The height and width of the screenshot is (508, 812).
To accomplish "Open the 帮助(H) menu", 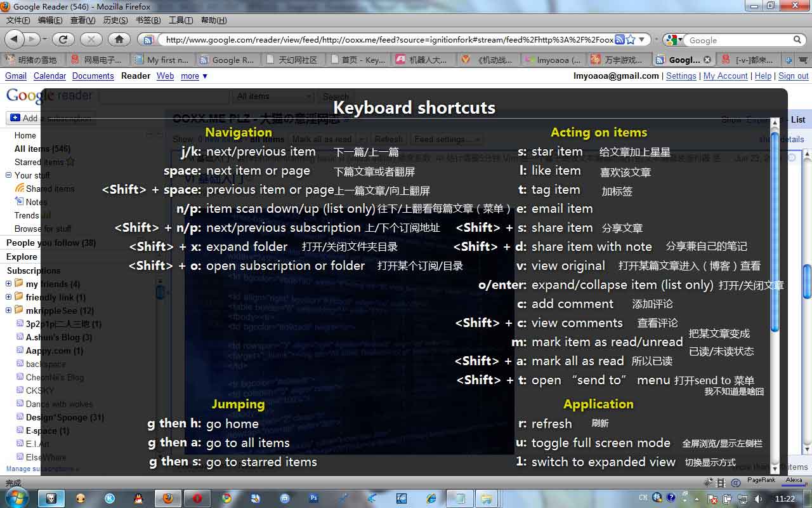I will tap(214, 20).
